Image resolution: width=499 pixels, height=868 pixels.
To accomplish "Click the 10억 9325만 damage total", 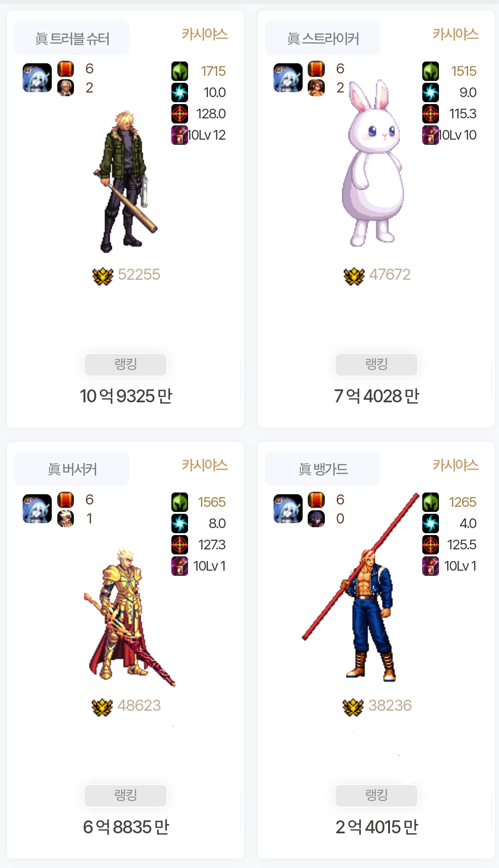I will click(x=126, y=396).
